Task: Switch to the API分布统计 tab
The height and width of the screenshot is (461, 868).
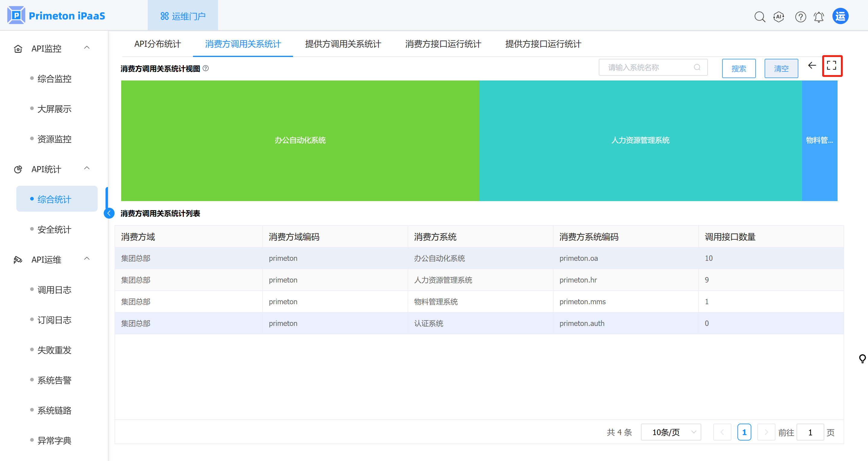Action: click(157, 44)
